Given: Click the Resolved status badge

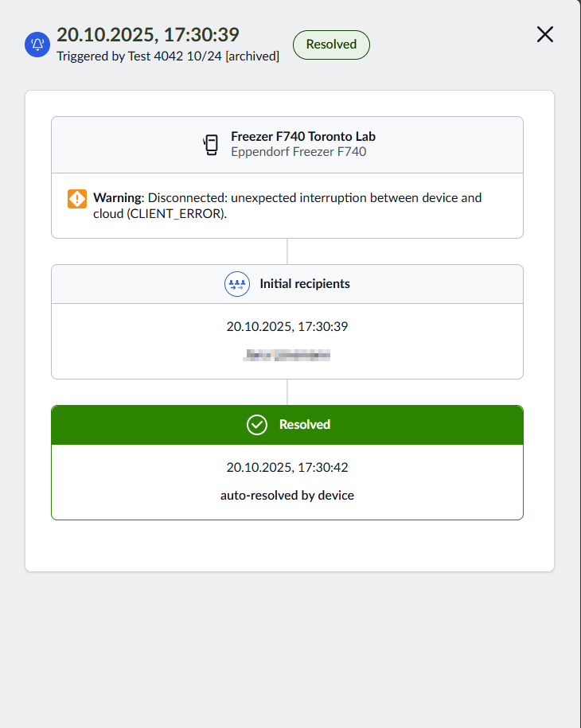Looking at the screenshot, I should pyautogui.click(x=331, y=45).
